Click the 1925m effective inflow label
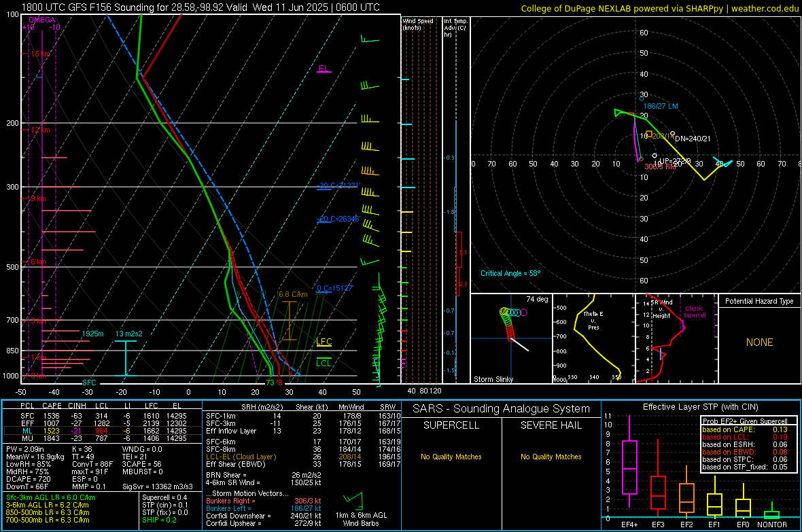Image resolution: width=802 pixels, height=532 pixels. (x=92, y=334)
